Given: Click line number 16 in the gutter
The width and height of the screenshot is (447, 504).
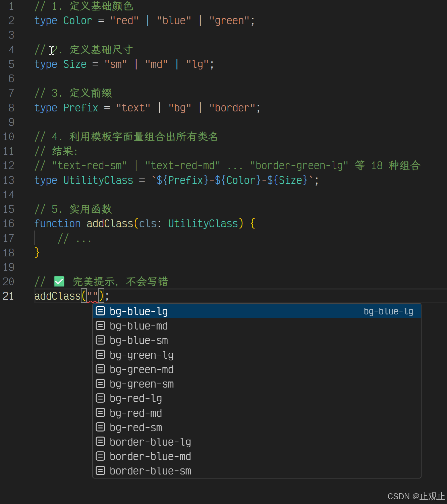Looking at the screenshot, I should (8, 223).
